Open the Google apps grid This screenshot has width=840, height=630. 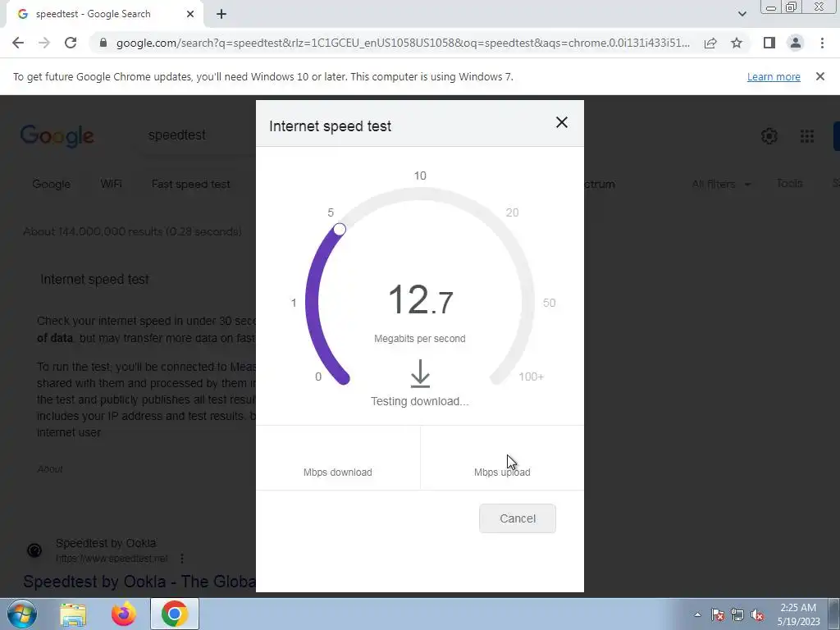(807, 136)
